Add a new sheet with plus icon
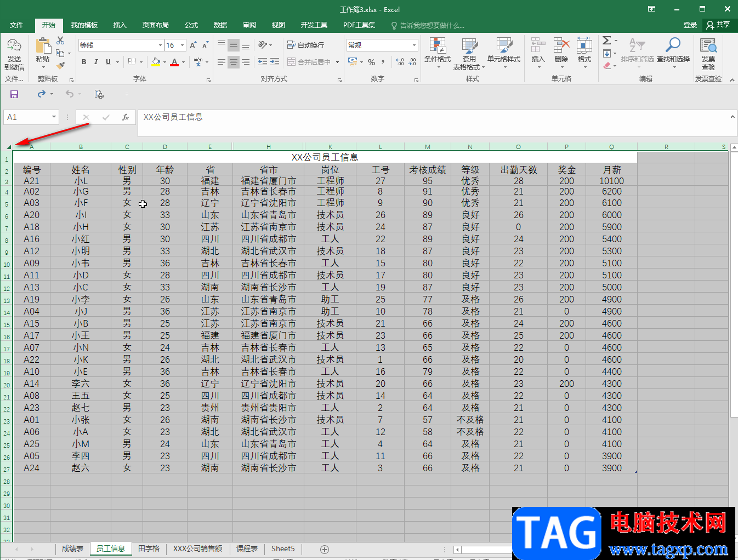The width and height of the screenshot is (738, 560). click(325, 549)
